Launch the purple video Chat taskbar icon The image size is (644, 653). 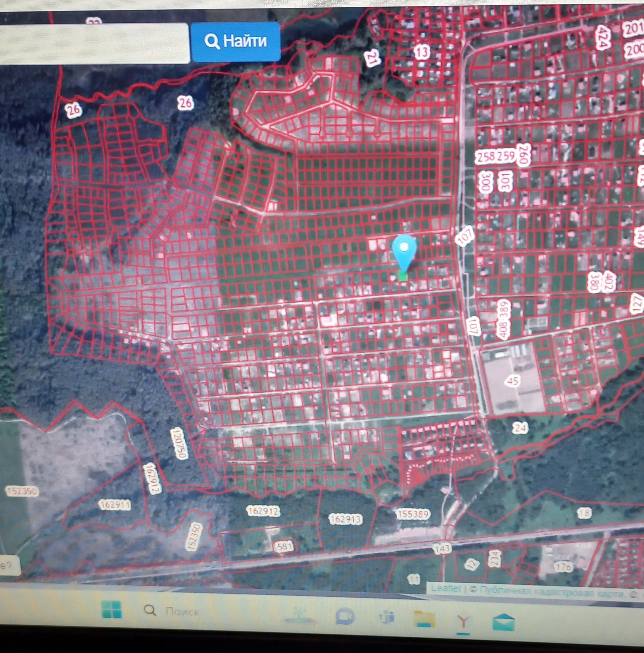click(345, 617)
